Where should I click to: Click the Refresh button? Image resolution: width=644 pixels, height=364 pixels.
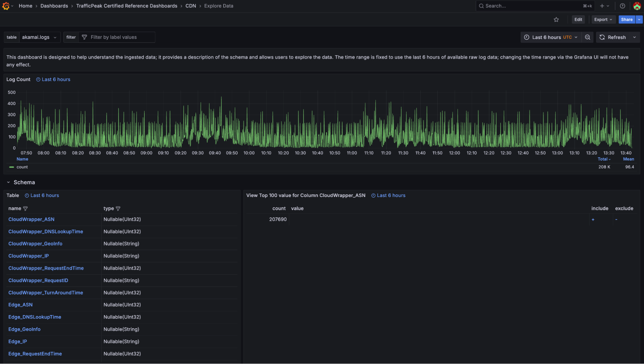point(613,37)
